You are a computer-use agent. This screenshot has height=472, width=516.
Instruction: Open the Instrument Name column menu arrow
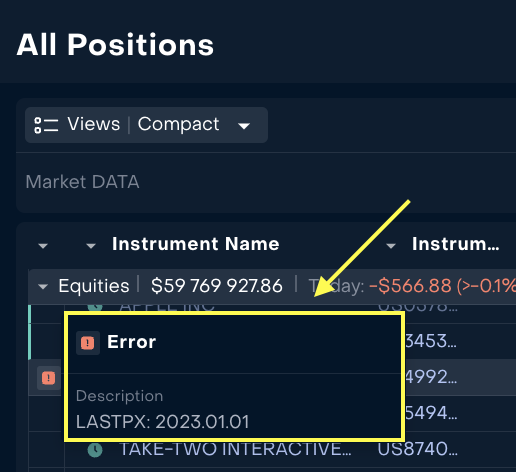91,246
